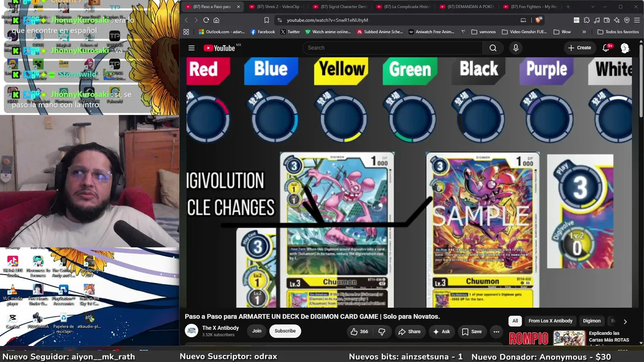Click the Digimon video player area
Image resolution: width=644 pixels, height=362 pixels.
[x=409, y=183]
